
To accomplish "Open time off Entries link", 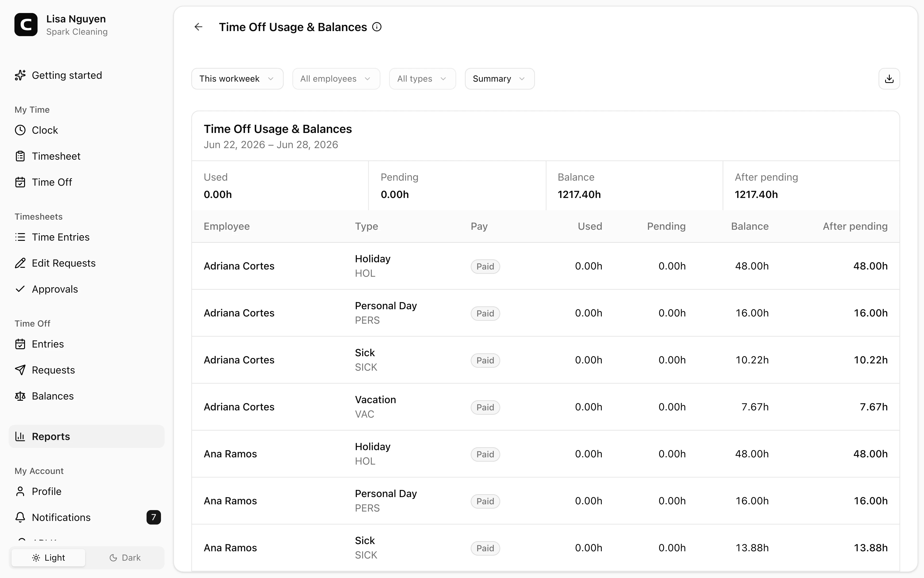I will [87, 344].
